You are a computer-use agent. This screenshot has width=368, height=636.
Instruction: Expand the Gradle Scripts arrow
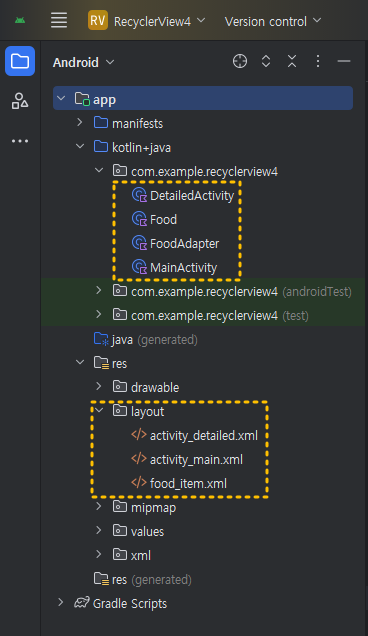(x=61, y=602)
